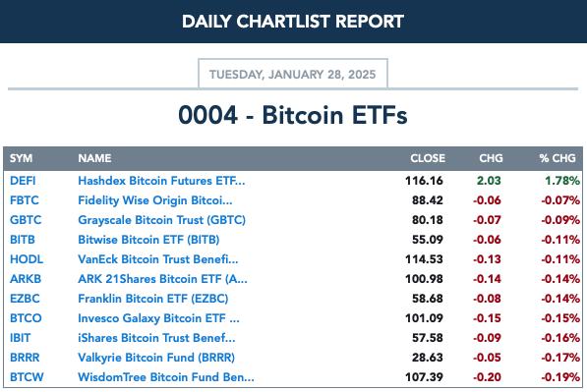Open the DEFI symbol link
The width and height of the screenshot is (587, 392).
pos(23,181)
